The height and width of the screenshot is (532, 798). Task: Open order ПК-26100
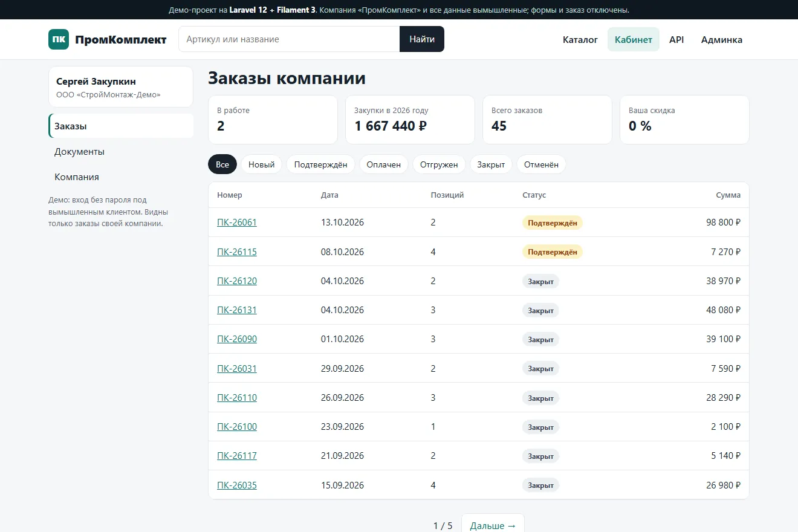pyautogui.click(x=237, y=427)
